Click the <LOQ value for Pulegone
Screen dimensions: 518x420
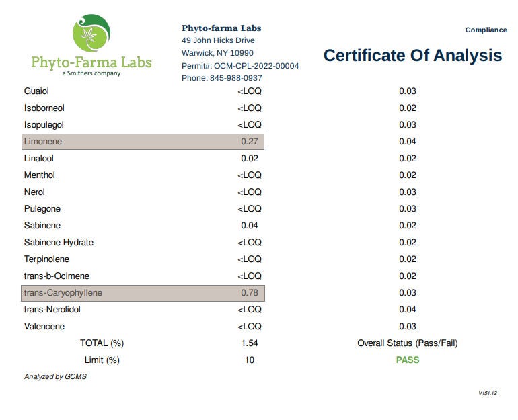pyautogui.click(x=250, y=209)
